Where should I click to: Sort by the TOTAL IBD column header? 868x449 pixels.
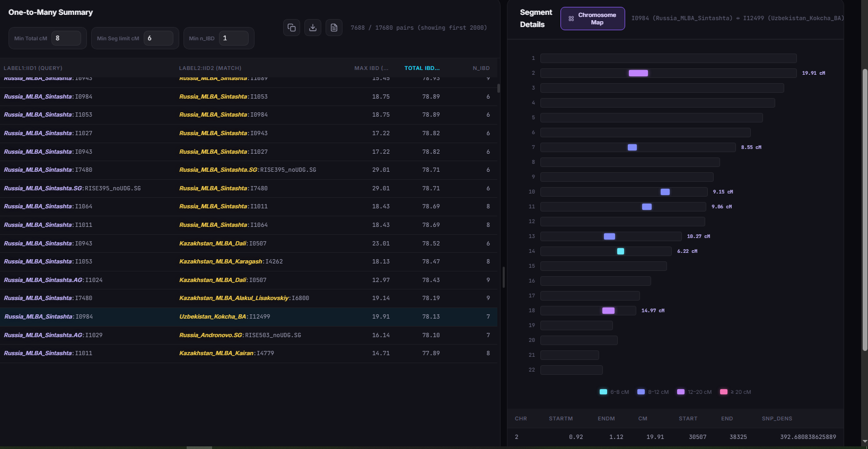[x=422, y=68]
